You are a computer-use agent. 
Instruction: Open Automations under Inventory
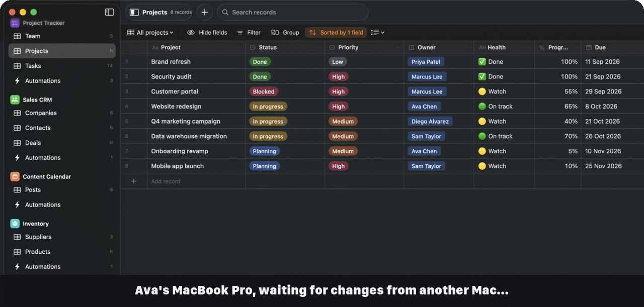point(62,266)
